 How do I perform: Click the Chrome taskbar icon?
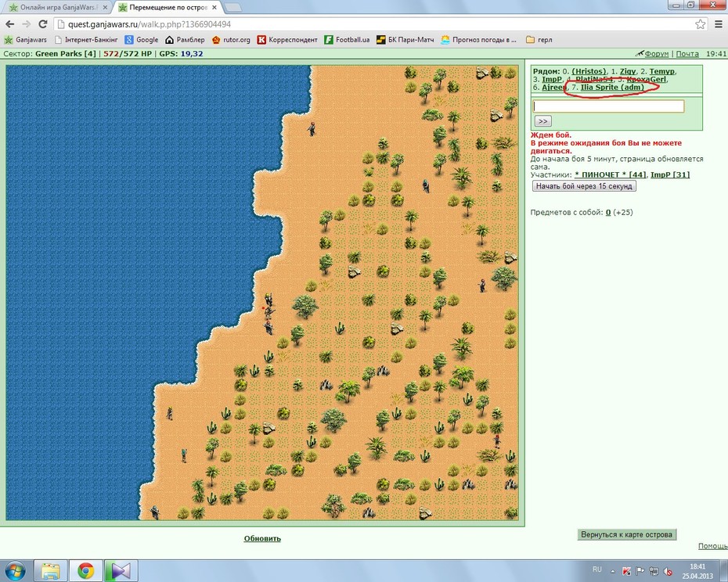(x=85, y=571)
